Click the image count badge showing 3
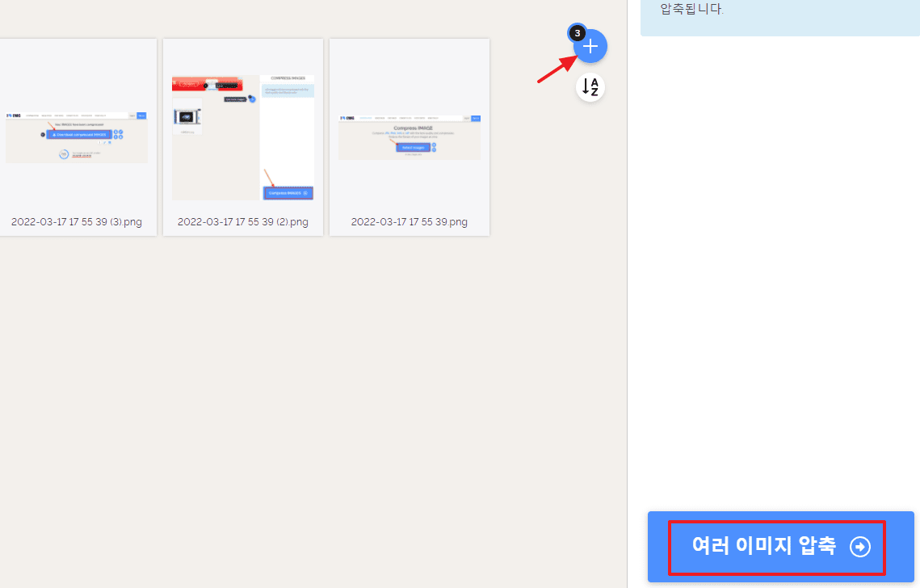Viewport: 920px width, 588px height. pos(578,33)
